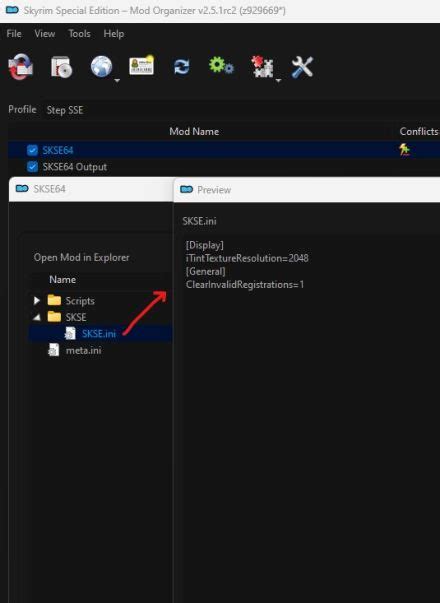Open Settings wrench and screwdriver icon
The image size is (440, 603).
pos(302,67)
